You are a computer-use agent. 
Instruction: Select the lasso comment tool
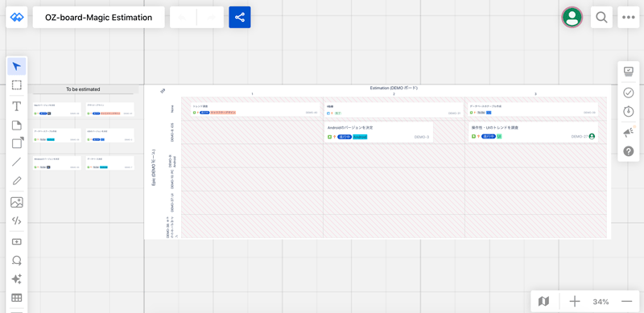(x=16, y=261)
